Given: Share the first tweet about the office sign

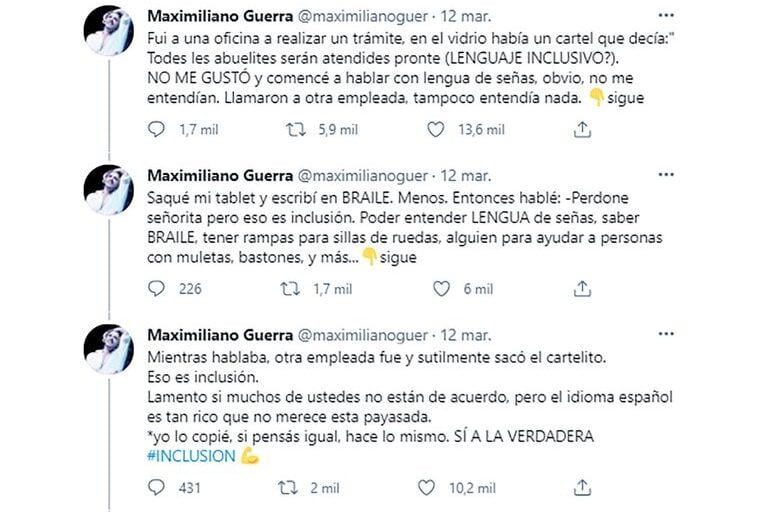Looking at the screenshot, I should click(x=582, y=129).
